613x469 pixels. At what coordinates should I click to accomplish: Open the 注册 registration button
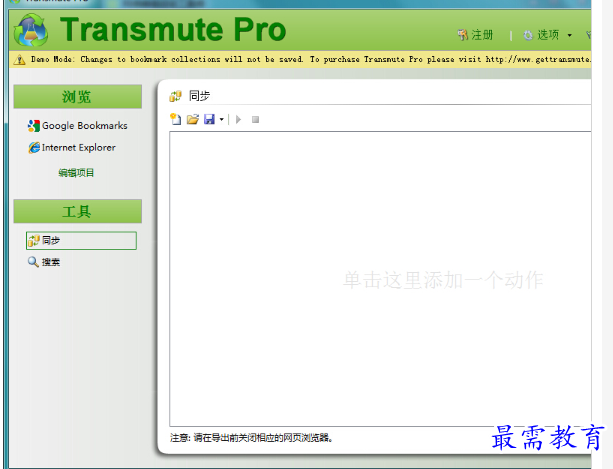pos(475,35)
